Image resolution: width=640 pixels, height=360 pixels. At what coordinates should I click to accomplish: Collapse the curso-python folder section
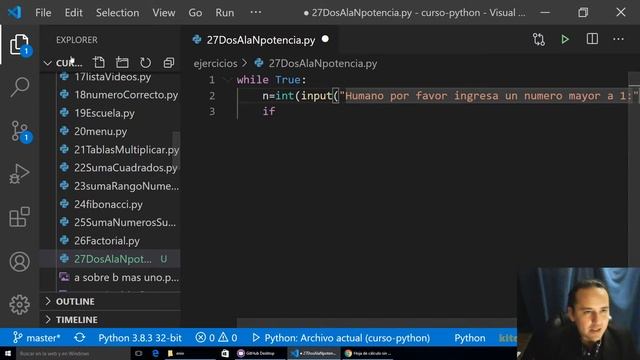(64, 63)
